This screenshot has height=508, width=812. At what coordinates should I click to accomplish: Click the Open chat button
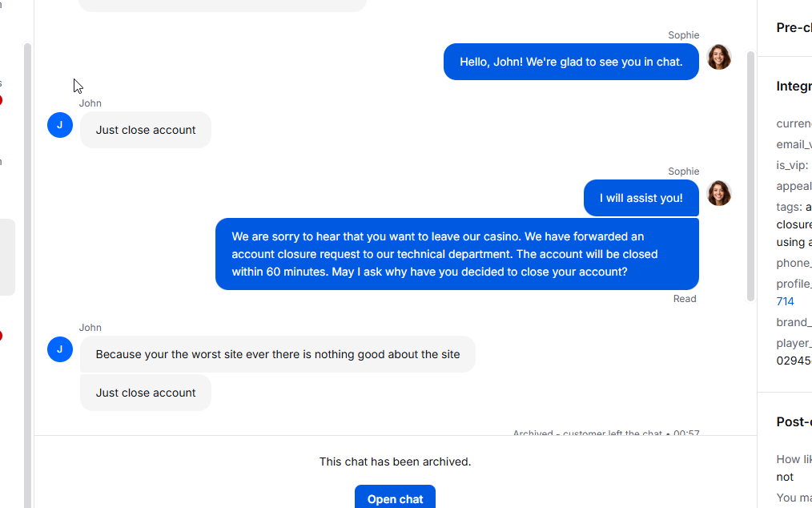coord(395,497)
